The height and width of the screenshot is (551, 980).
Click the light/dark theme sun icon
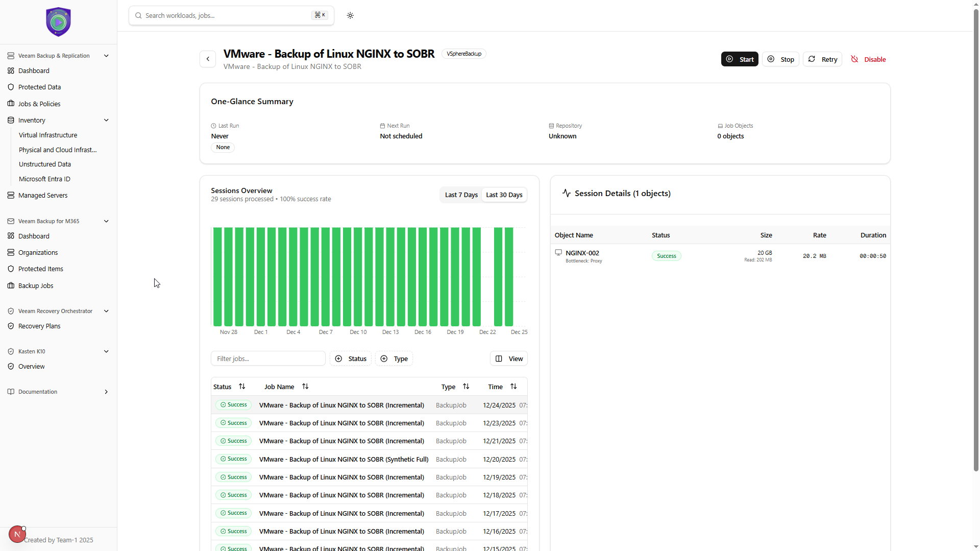tap(350, 15)
